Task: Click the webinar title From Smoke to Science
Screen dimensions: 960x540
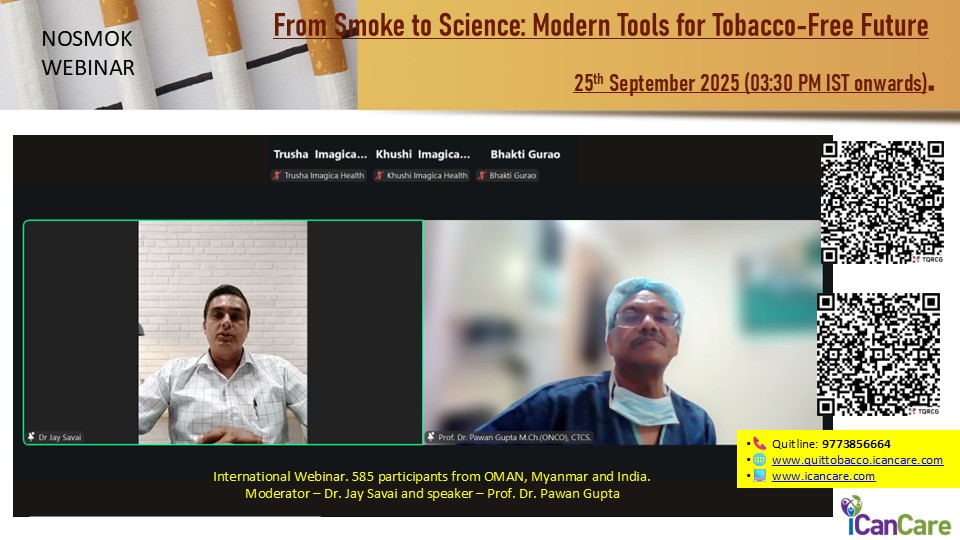Action: [601, 26]
